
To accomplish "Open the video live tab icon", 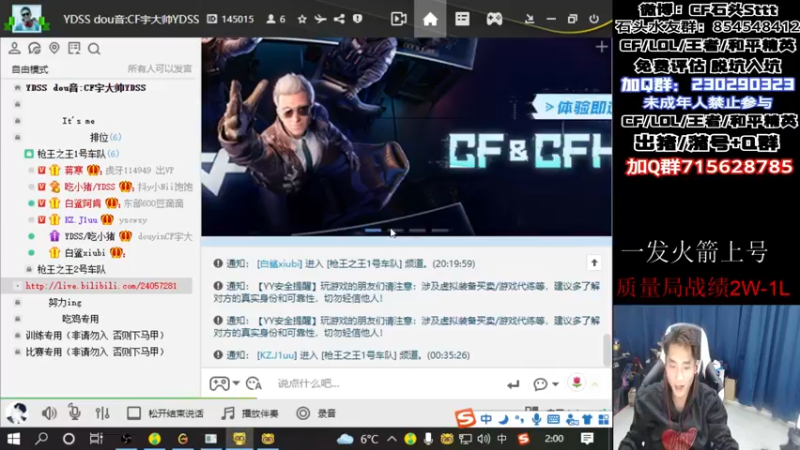I will tap(398, 19).
